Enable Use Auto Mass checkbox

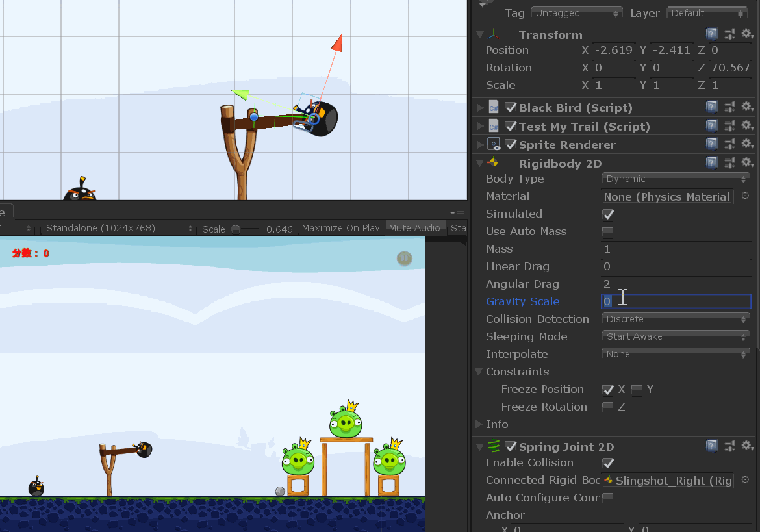608,232
